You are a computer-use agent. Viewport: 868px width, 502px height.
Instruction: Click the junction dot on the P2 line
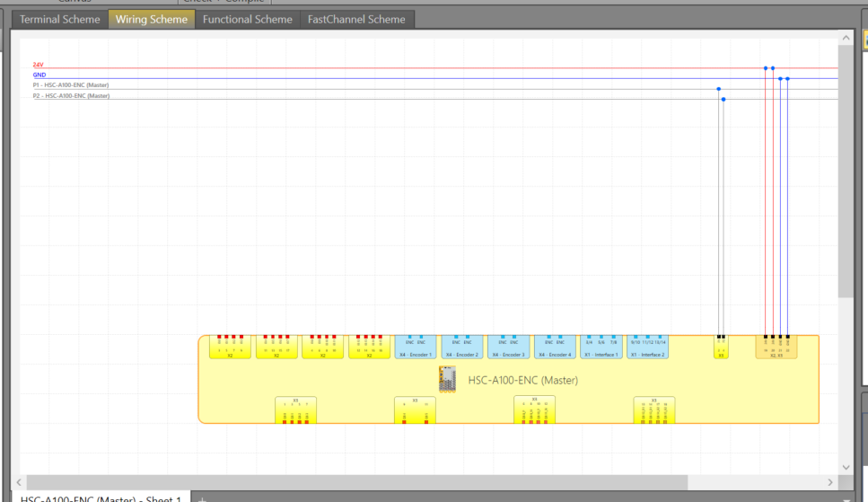tap(723, 99)
